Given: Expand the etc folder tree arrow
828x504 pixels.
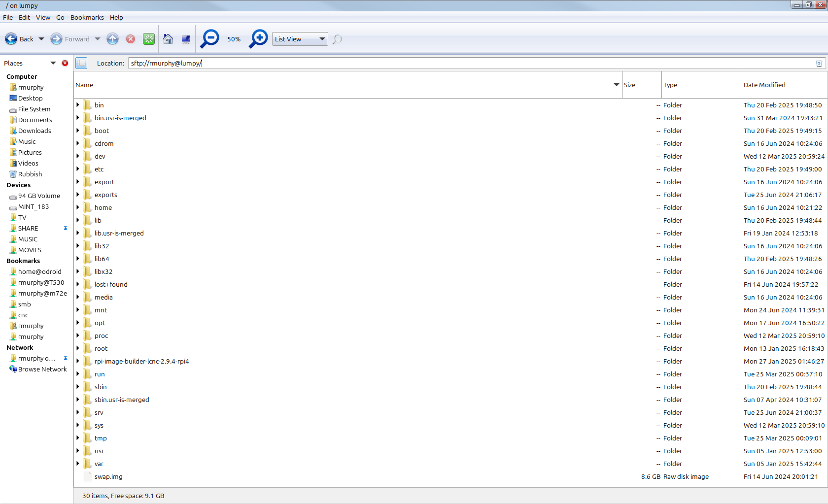Looking at the screenshot, I should 78,169.
